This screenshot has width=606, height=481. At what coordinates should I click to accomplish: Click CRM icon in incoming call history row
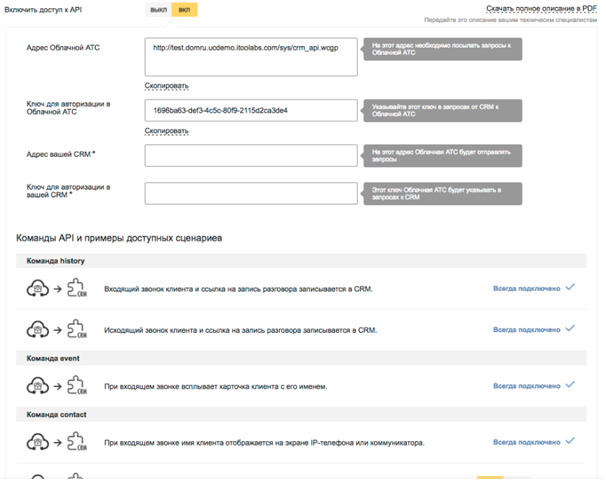tap(74, 289)
